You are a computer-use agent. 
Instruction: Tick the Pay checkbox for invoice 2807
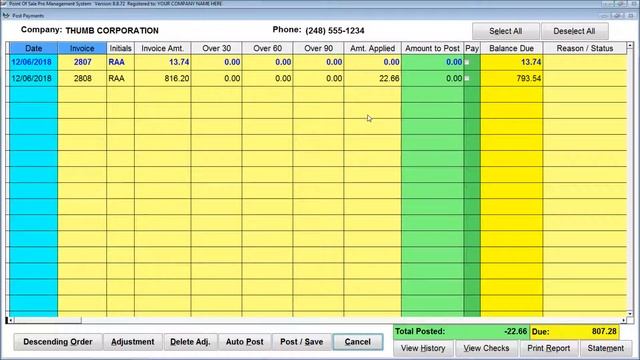pyautogui.click(x=467, y=62)
